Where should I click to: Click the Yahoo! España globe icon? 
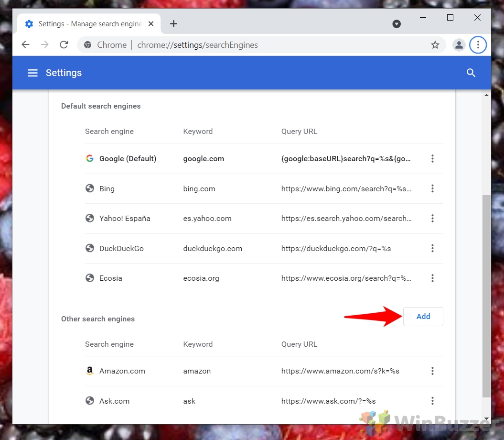click(90, 218)
